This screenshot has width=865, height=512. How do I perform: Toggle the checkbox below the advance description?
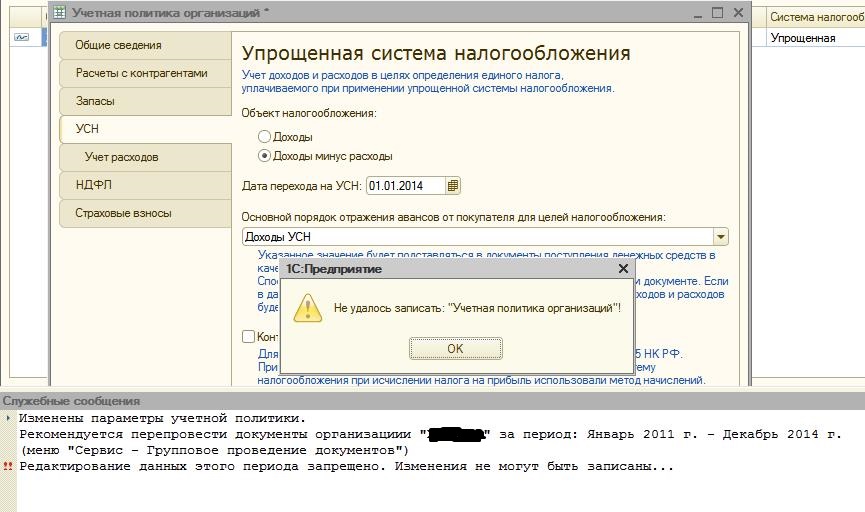point(249,337)
